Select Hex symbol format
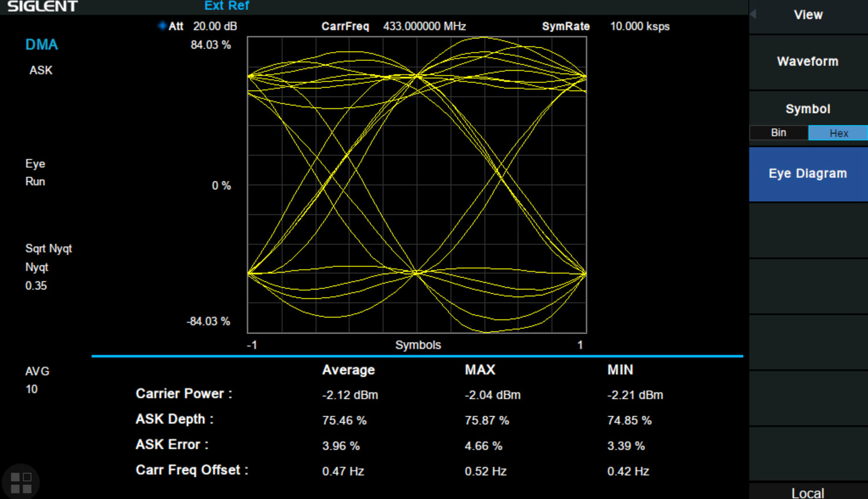This screenshot has height=499, width=868. tap(838, 133)
